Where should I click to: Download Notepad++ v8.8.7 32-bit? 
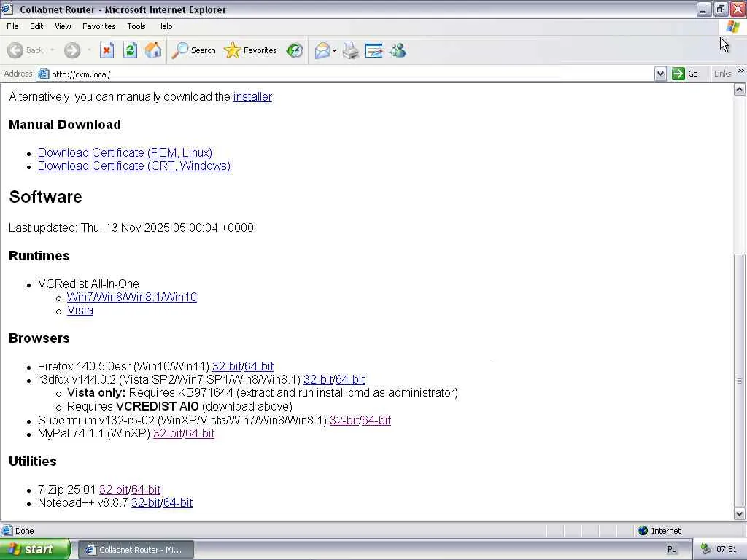coord(146,503)
